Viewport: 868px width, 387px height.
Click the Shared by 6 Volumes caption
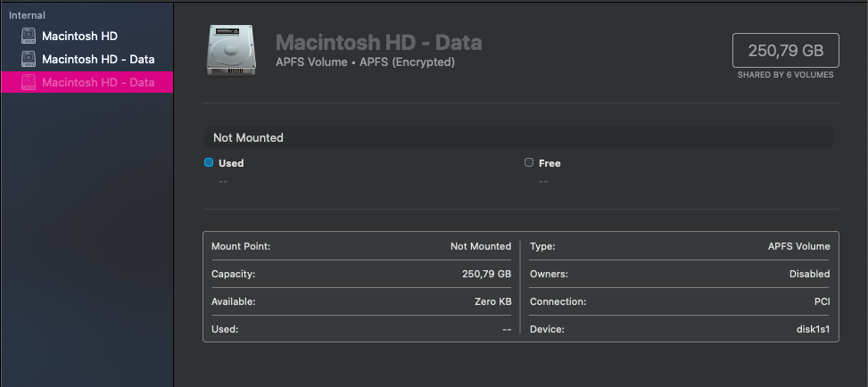(x=785, y=75)
